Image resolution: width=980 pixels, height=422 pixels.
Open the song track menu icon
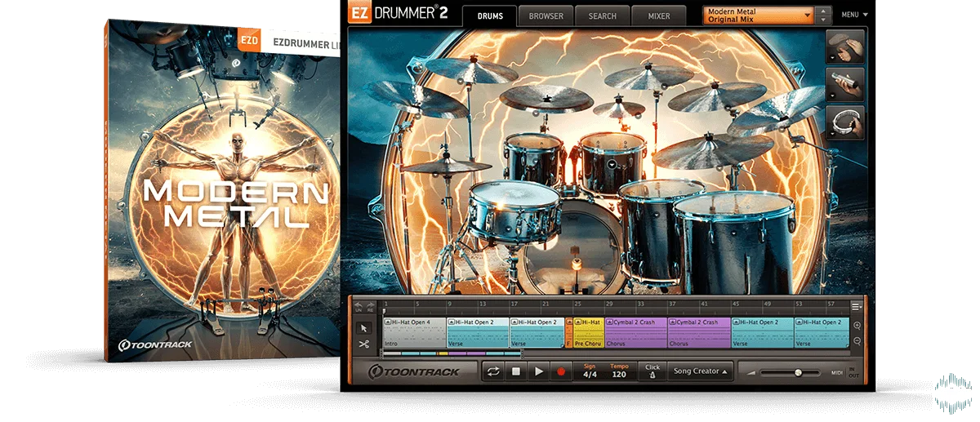pos(856,307)
